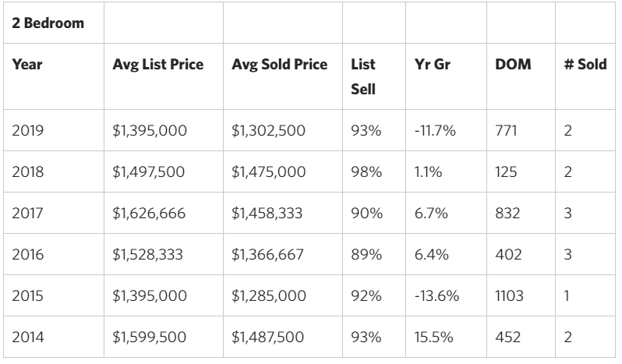
Task: Select the "List Sell" column header
Action: pos(363,76)
